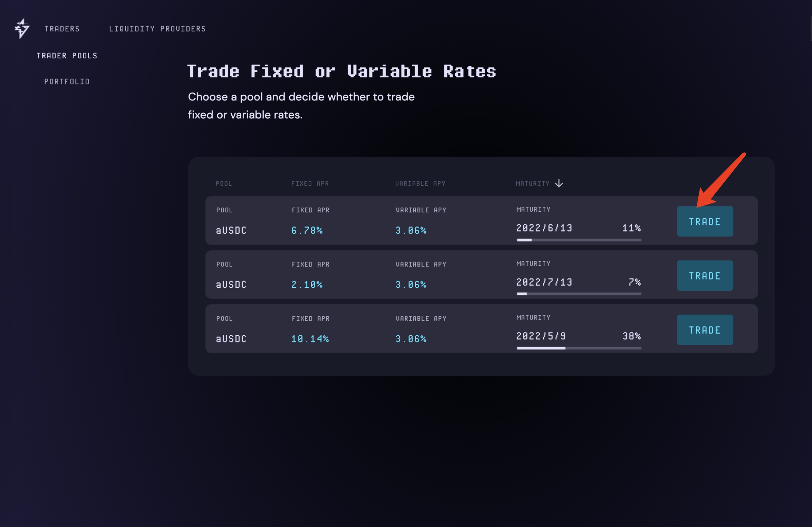The height and width of the screenshot is (527, 812).
Task: Select the aUSDC pool with 6.78% APR
Action: [x=231, y=230]
